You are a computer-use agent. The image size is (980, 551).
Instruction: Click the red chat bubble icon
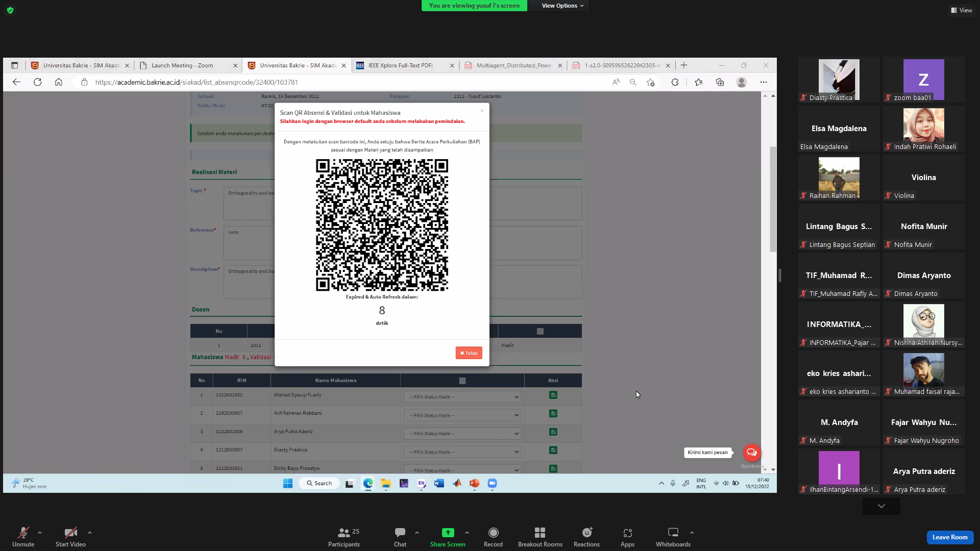pyautogui.click(x=751, y=453)
